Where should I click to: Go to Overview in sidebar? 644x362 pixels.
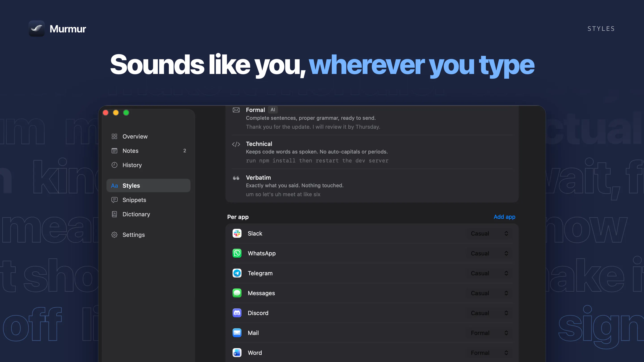click(x=148, y=136)
